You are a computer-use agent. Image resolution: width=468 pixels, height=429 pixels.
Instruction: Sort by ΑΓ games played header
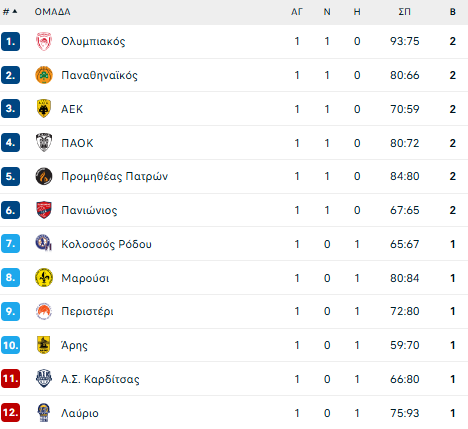[297, 12]
